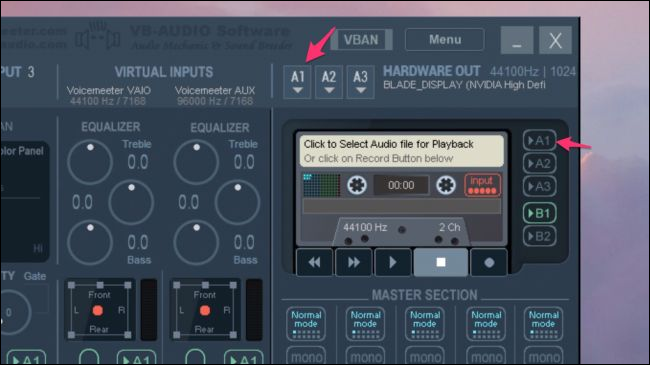Screen dimensions: 650x365
Task: Toggle fourth Normal mode button in Master Section
Action: tap(486, 324)
